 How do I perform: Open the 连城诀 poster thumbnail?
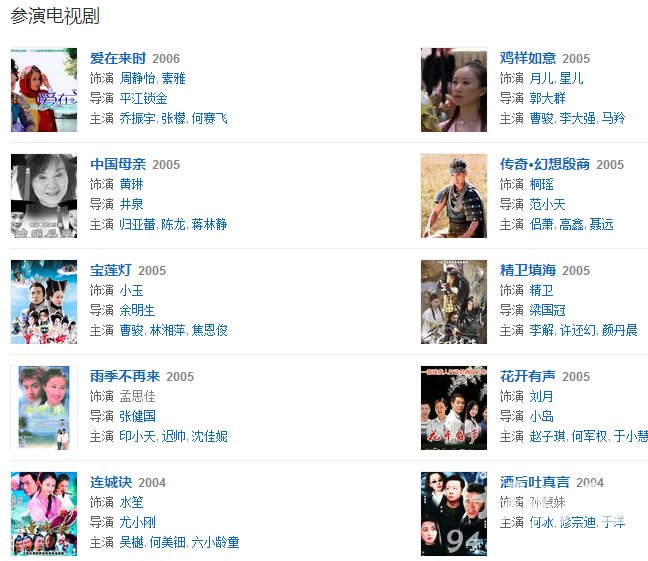pyautogui.click(x=44, y=514)
